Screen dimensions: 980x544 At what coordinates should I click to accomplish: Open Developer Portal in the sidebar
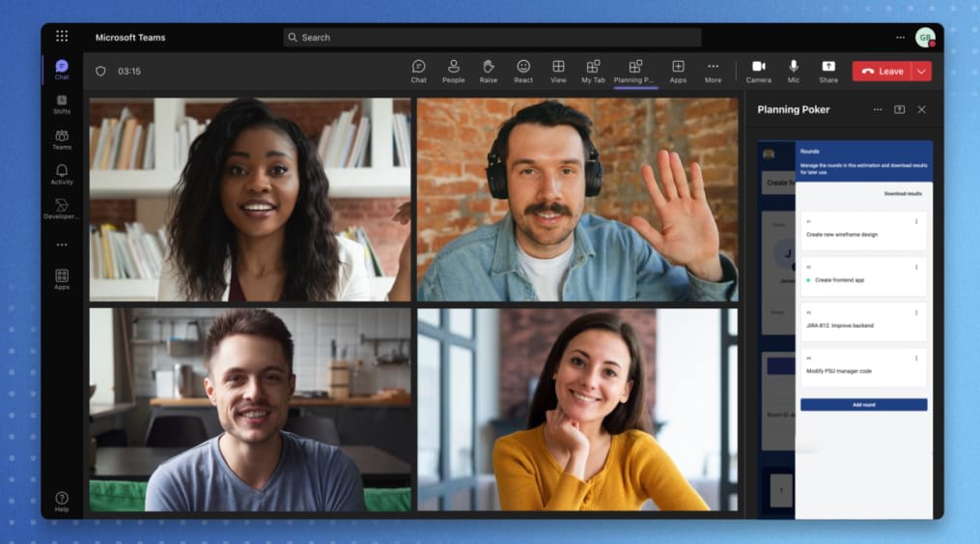(62, 210)
